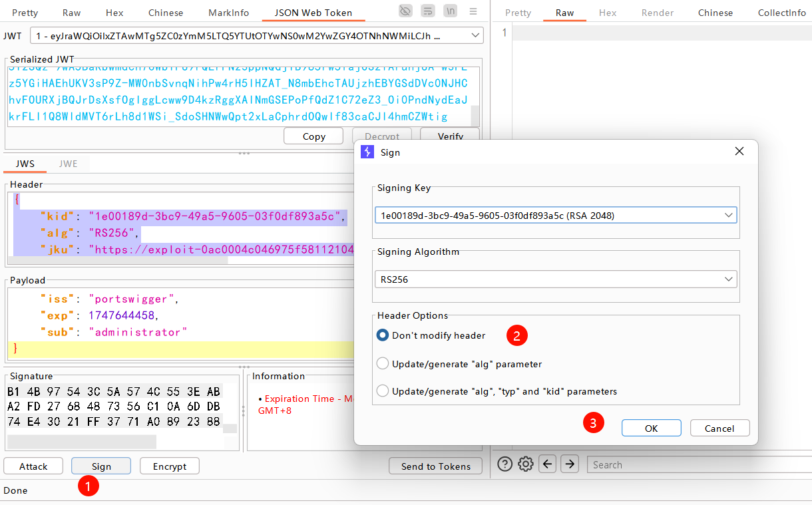
Task: Open the search settings gear icon
Action: coord(526,464)
